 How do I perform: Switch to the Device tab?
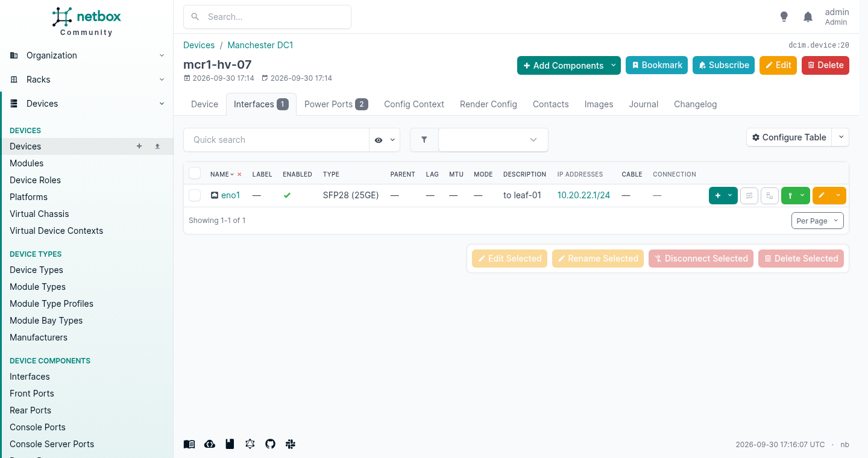coord(204,104)
